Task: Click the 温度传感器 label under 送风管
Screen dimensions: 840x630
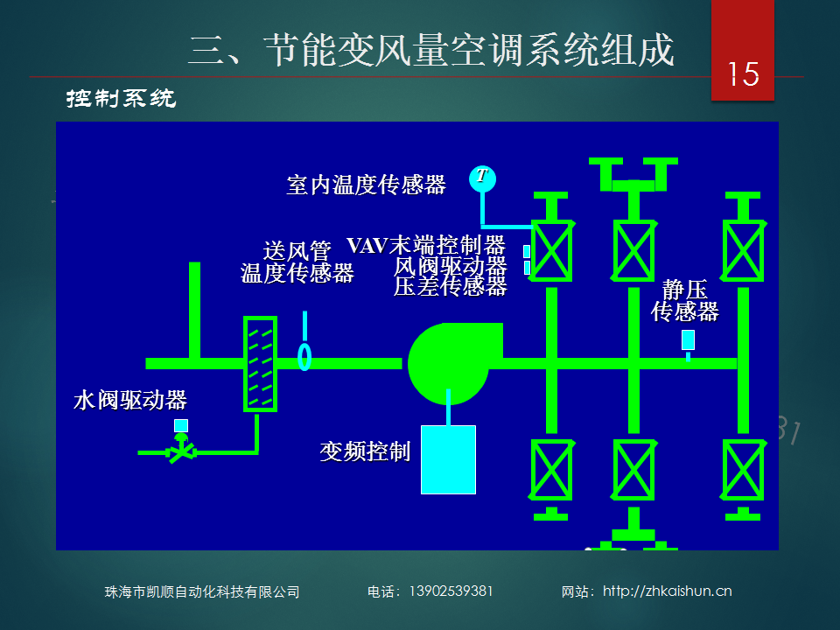Action: pos(297,273)
